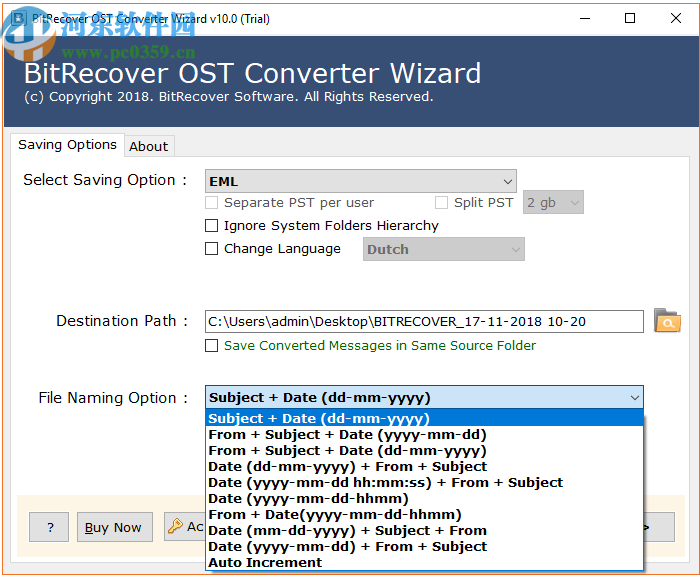The width and height of the screenshot is (700, 578).
Task: Select Date (yyyy-mm-dd hh:mm:ss) + From + Subject
Action: click(424, 482)
